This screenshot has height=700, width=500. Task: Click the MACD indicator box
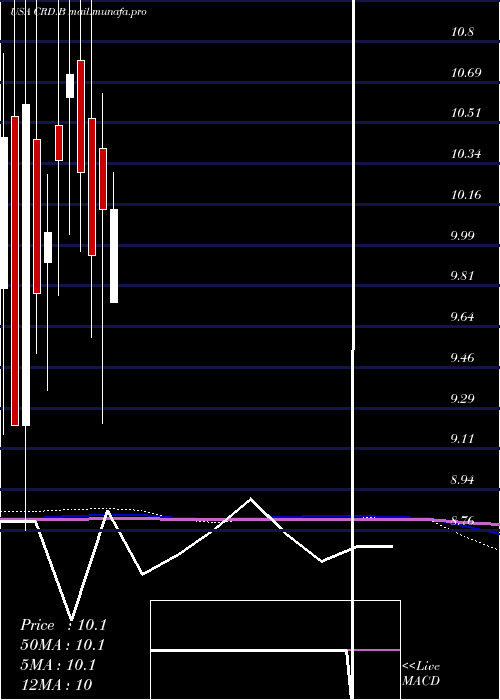(x=275, y=650)
